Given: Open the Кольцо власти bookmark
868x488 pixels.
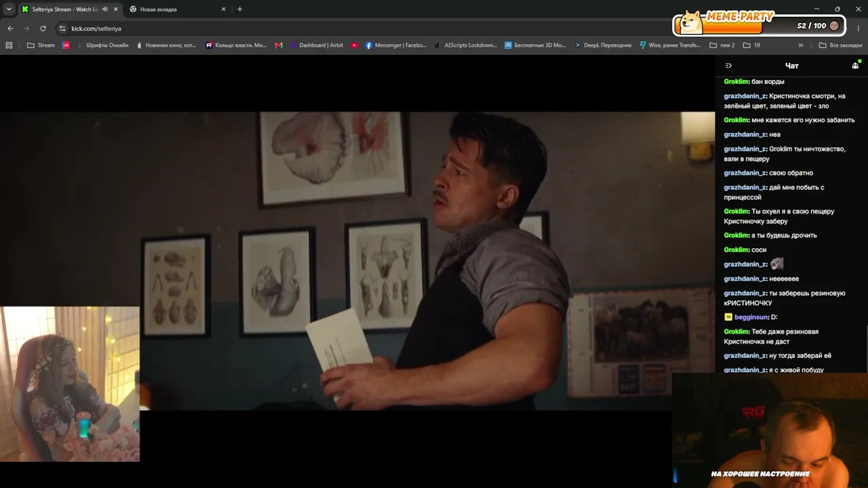Looking at the screenshot, I should pyautogui.click(x=237, y=45).
